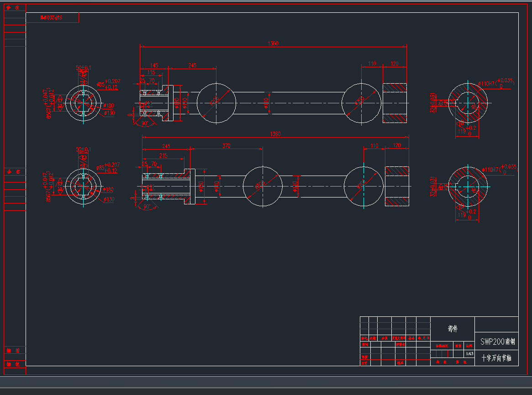Click the 1360 dimension text on the top shaft view

[273, 43]
